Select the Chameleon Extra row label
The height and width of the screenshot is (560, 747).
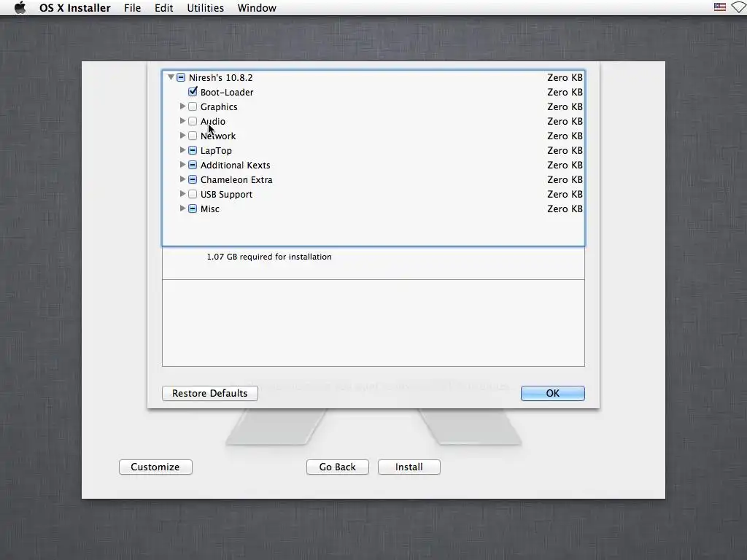pyautogui.click(x=236, y=180)
